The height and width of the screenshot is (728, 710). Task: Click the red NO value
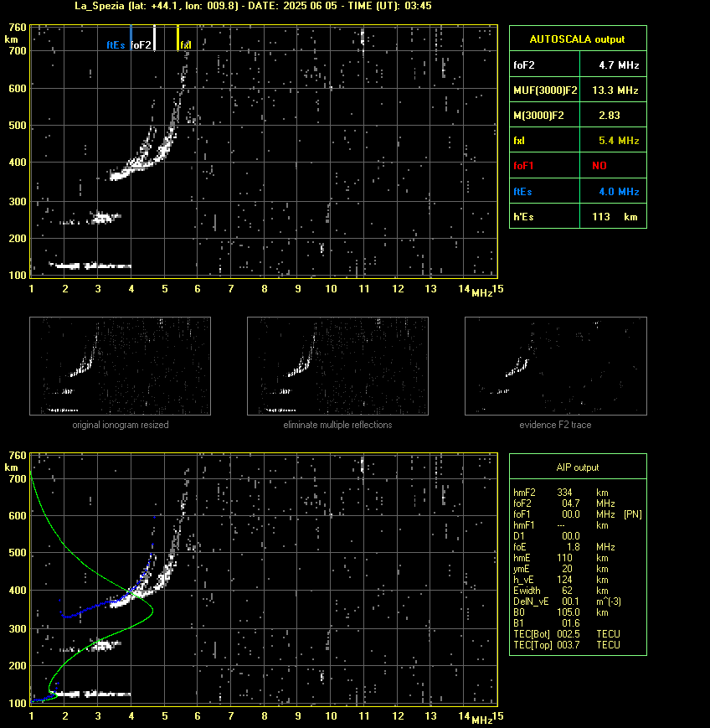(x=599, y=166)
